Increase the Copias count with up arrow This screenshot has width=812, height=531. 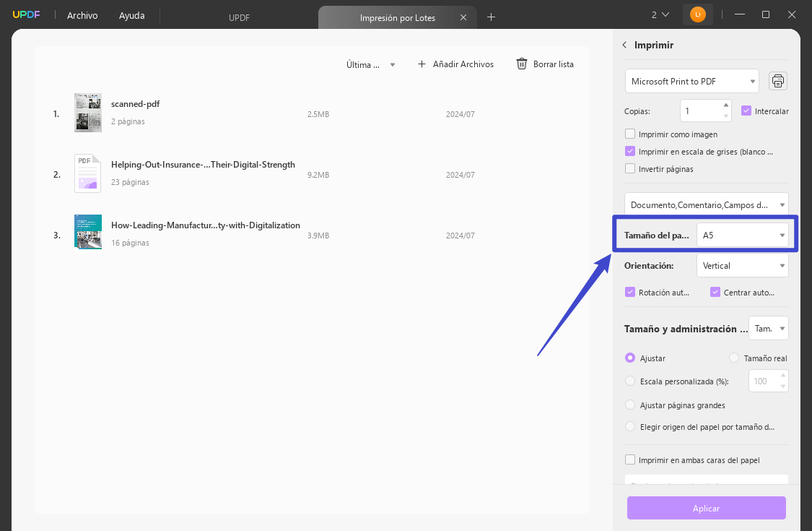click(726, 105)
